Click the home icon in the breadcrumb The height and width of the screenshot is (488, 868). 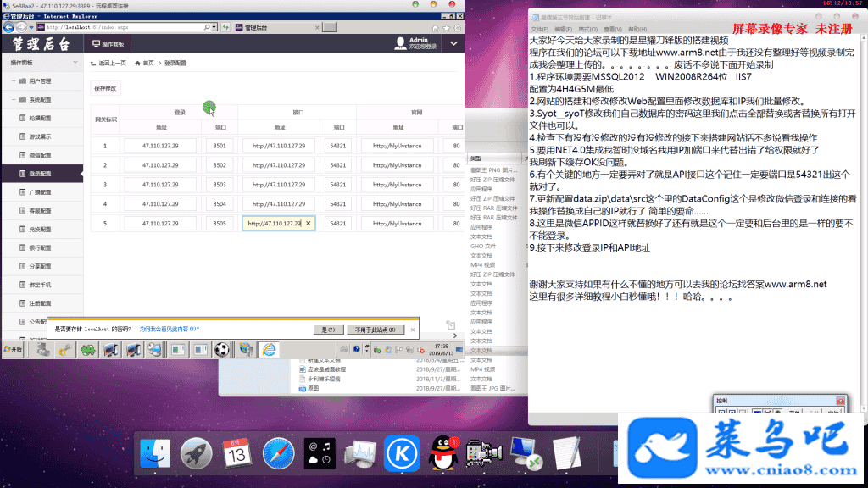click(137, 63)
